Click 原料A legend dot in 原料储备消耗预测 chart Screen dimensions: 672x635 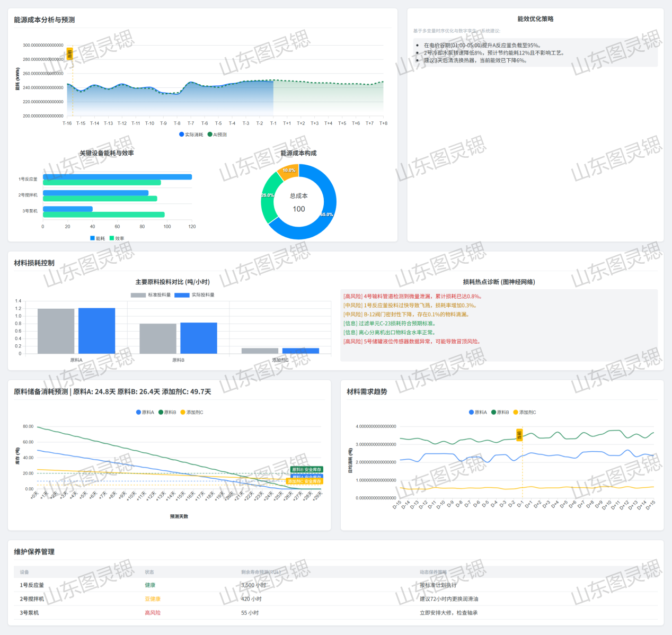[x=139, y=412]
